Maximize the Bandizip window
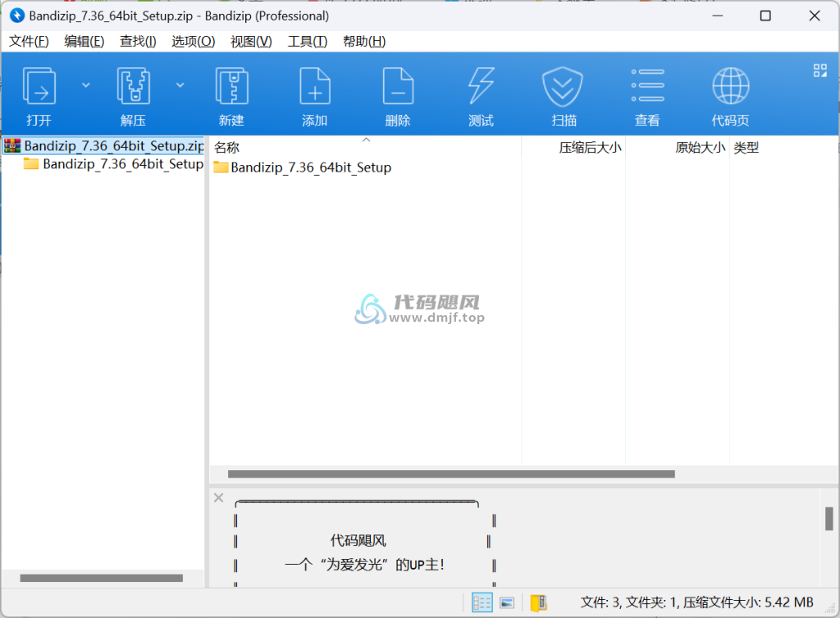The height and width of the screenshot is (618, 840). (x=765, y=16)
